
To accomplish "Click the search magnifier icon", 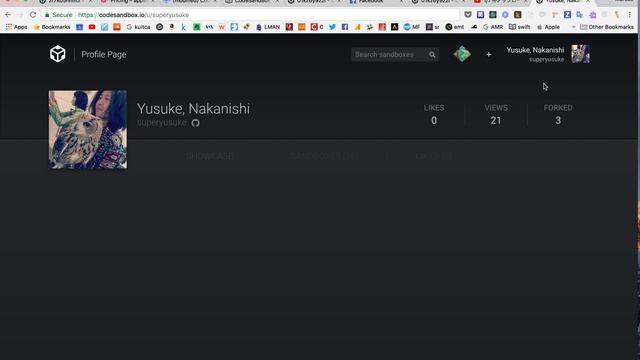I will point(432,54).
